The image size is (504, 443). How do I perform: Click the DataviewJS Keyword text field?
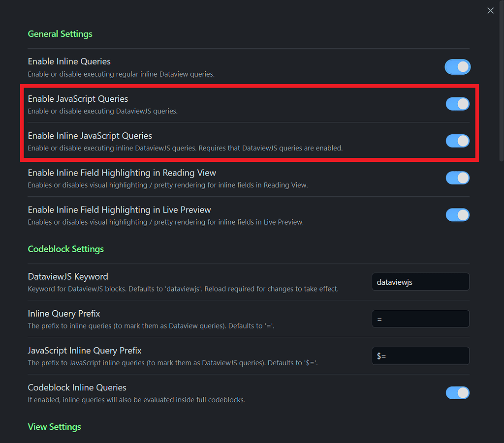(x=420, y=282)
